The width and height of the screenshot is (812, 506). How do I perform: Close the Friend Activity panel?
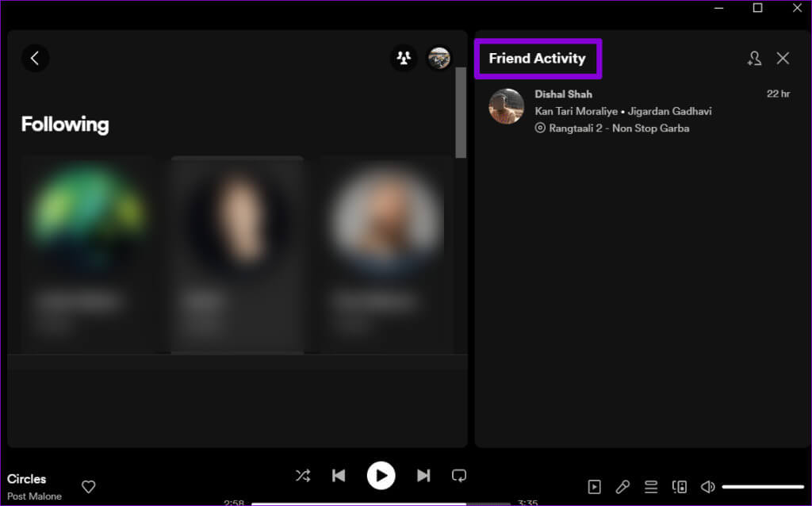(783, 58)
